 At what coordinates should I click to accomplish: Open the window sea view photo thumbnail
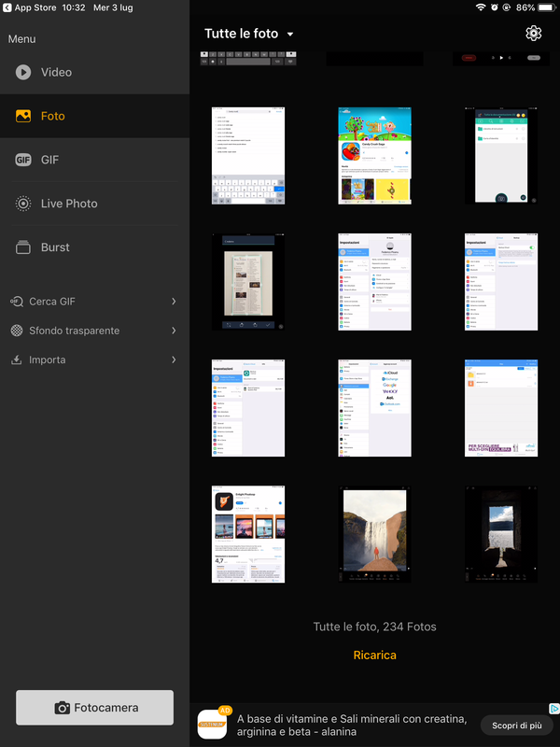coord(501,534)
